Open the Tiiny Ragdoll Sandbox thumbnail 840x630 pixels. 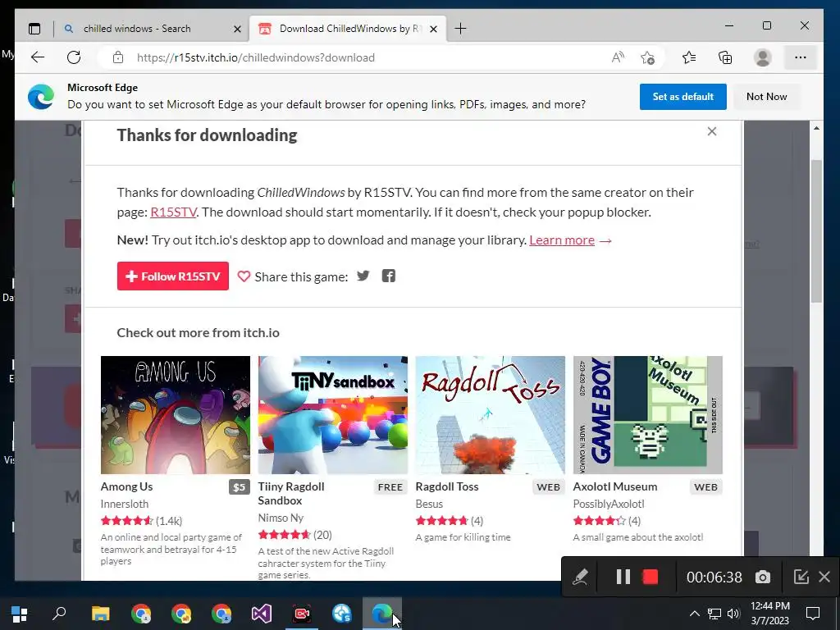pyautogui.click(x=333, y=414)
